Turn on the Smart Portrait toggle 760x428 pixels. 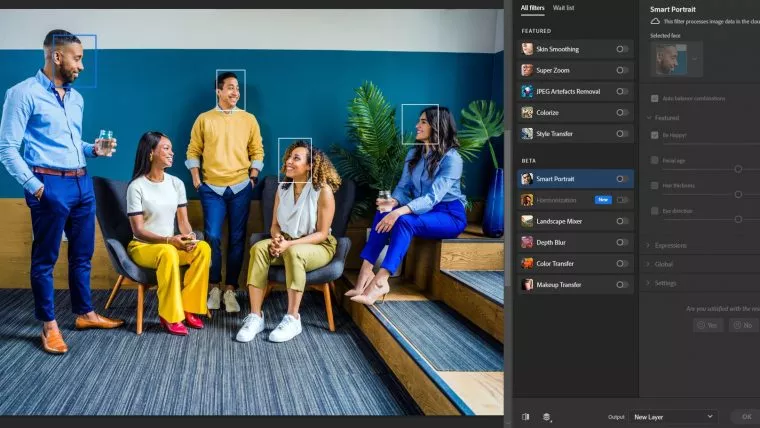pyautogui.click(x=622, y=179)
